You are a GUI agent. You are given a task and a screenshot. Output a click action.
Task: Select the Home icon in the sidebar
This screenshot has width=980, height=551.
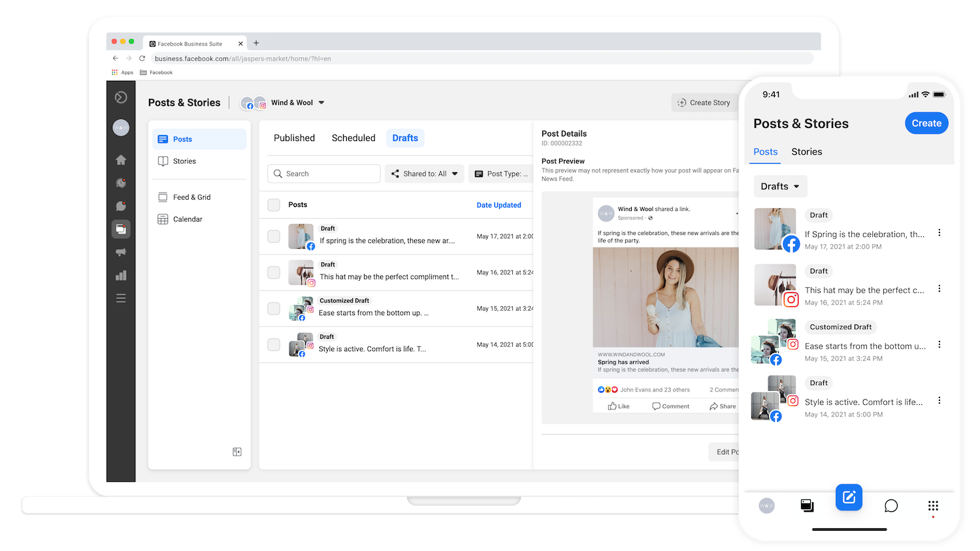[121, 159]
